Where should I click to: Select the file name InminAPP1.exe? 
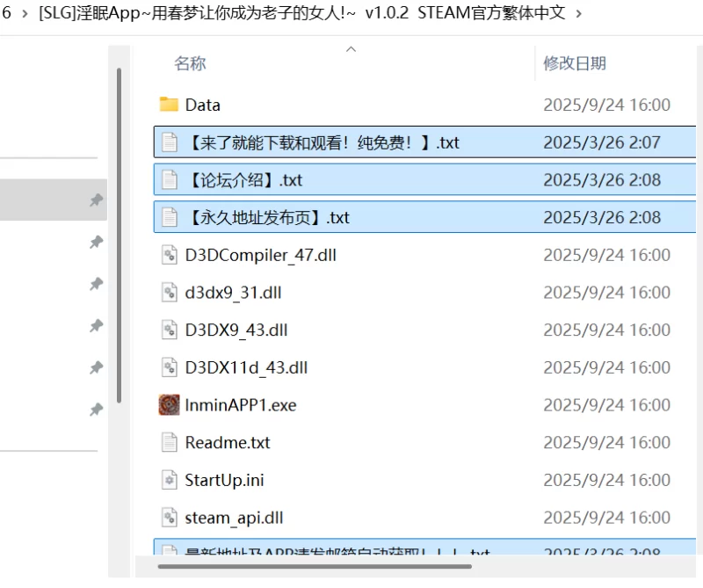[x=241, y=405]
